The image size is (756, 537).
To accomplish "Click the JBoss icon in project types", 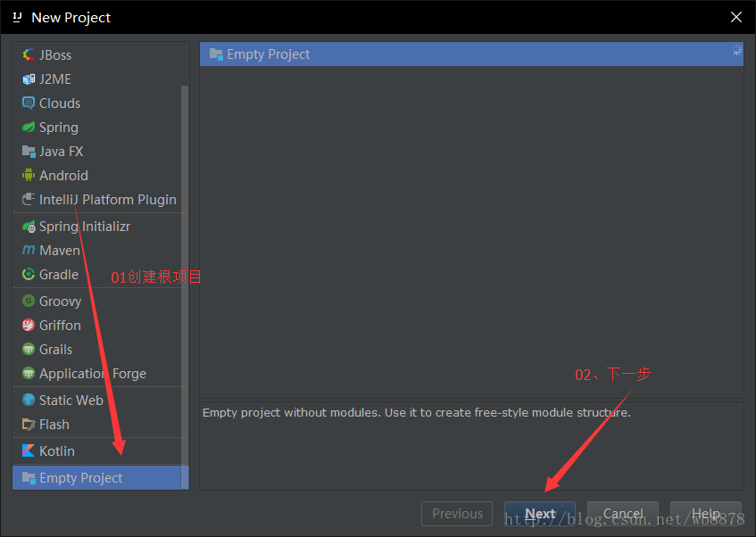I will [x=29, y=55].
